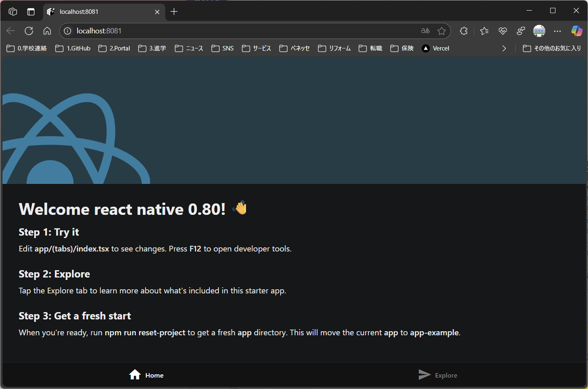The width and height of the screenshot is (588, 389).
Task: Click the paper plane Explore icon
Action: [x=425, y=375]
